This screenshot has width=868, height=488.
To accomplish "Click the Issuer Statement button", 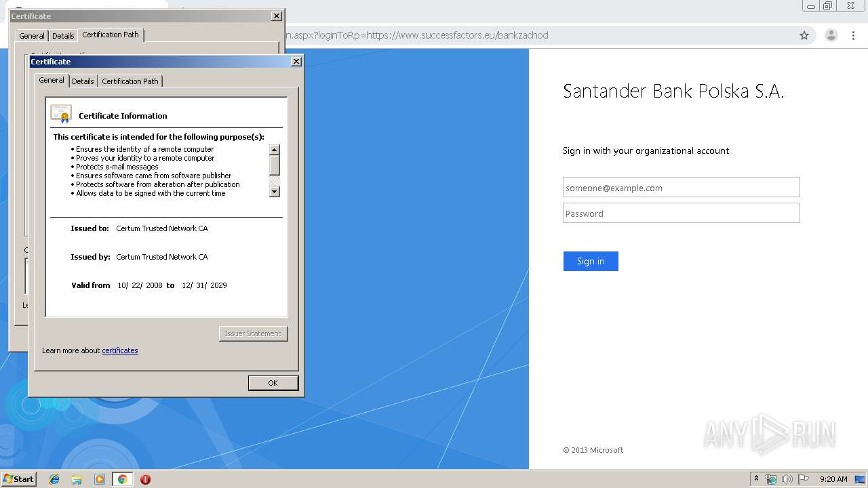I will point(253,333).
